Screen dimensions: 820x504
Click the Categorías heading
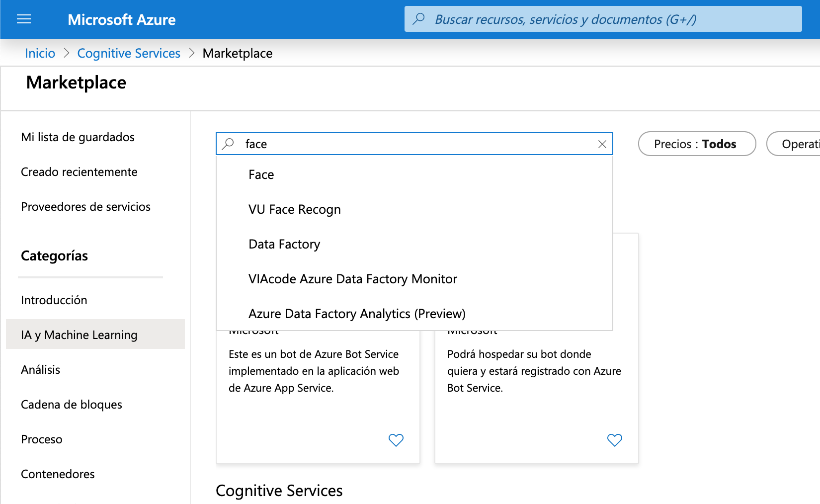click(x=54, y=256)
